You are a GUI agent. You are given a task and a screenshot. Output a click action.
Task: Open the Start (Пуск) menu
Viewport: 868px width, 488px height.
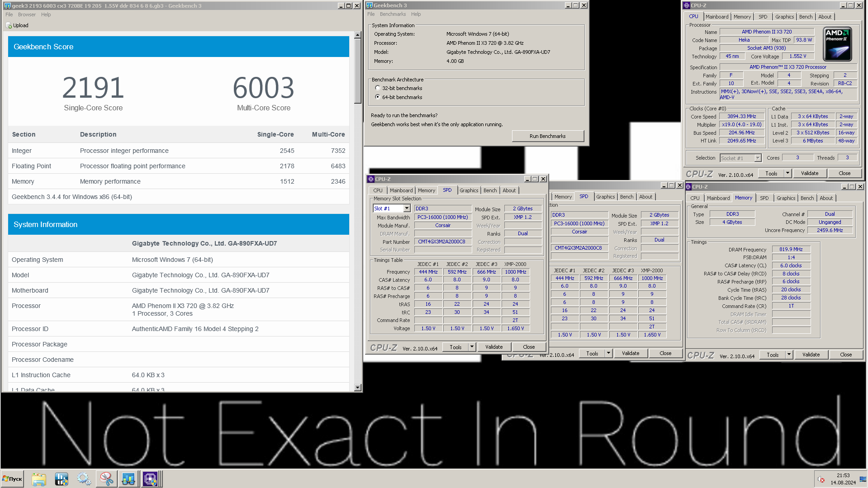12,479
